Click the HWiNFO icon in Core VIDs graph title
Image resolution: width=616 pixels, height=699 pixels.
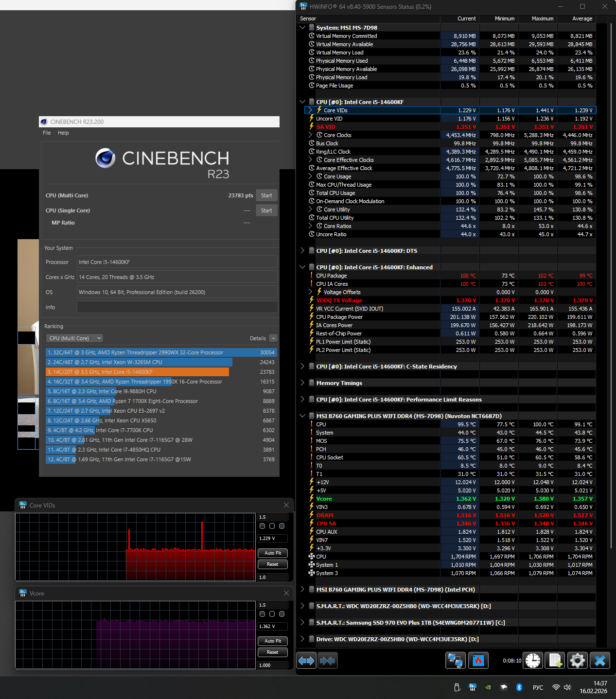tap(23, 505)
